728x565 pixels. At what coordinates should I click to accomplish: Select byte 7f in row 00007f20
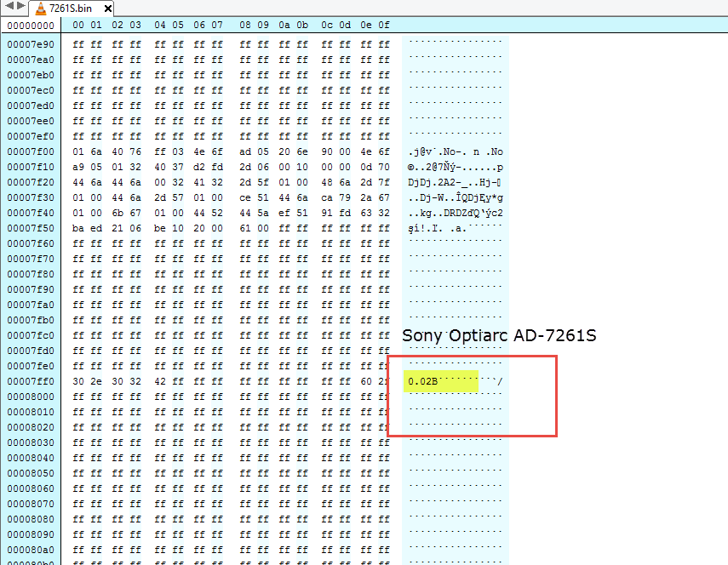384,182
